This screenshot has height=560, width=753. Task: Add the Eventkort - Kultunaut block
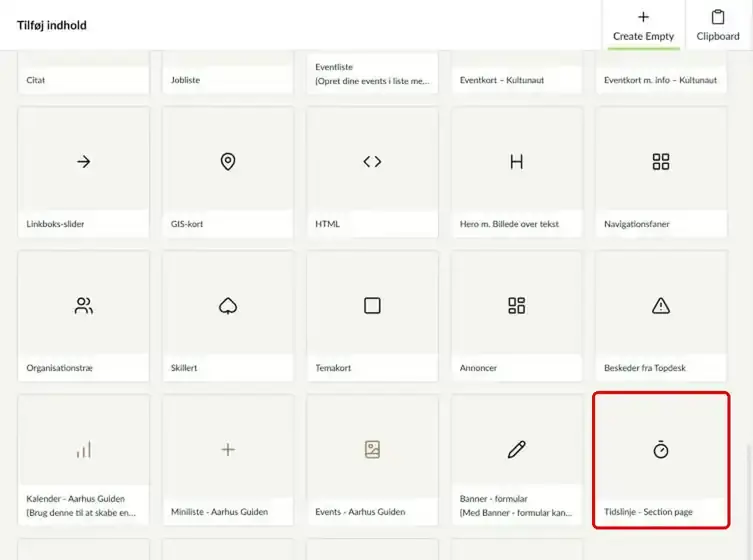[516, 73]
